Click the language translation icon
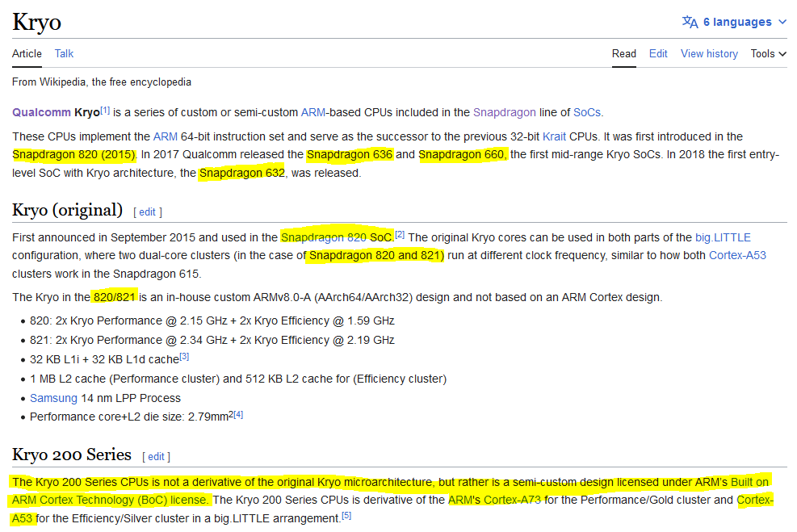Image resolution: width=797 pixels, height=532 pixels. (690, 22)
